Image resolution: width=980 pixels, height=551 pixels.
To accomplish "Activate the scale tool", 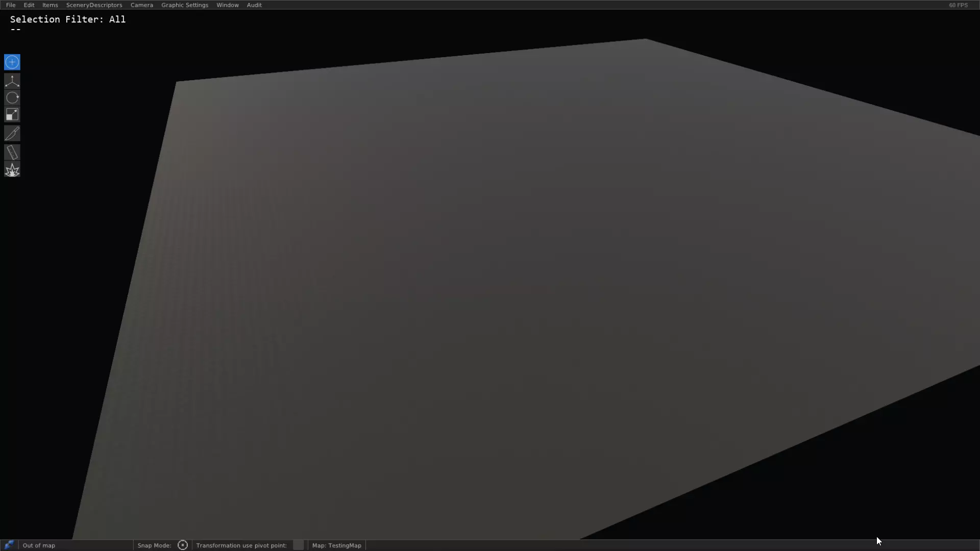I will (x=12, y=114).
